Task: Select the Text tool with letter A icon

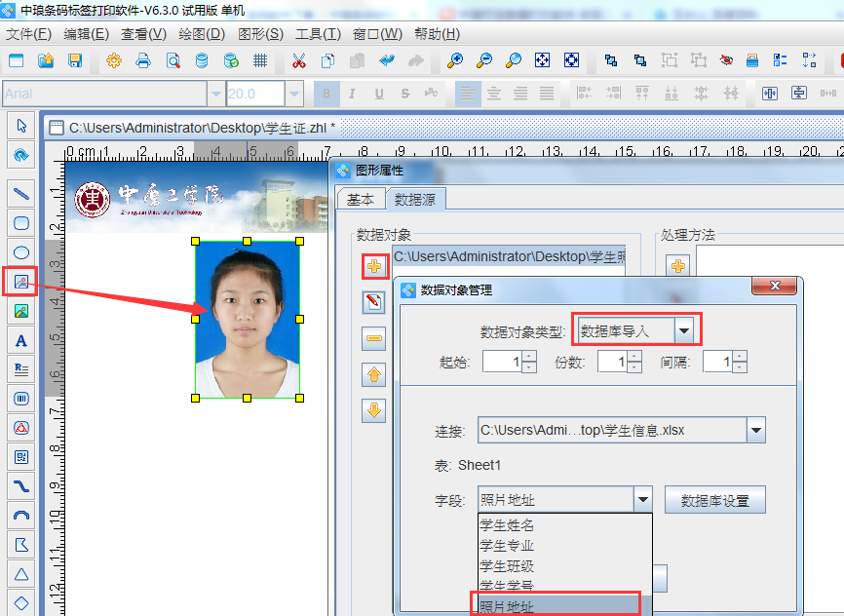Action: pyautogui.click(x=21, y=340)
